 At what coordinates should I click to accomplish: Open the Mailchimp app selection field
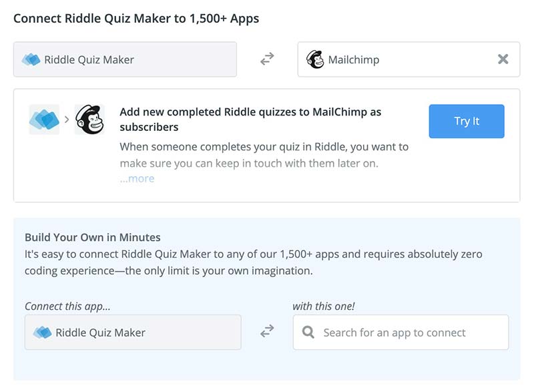(409, 59)
